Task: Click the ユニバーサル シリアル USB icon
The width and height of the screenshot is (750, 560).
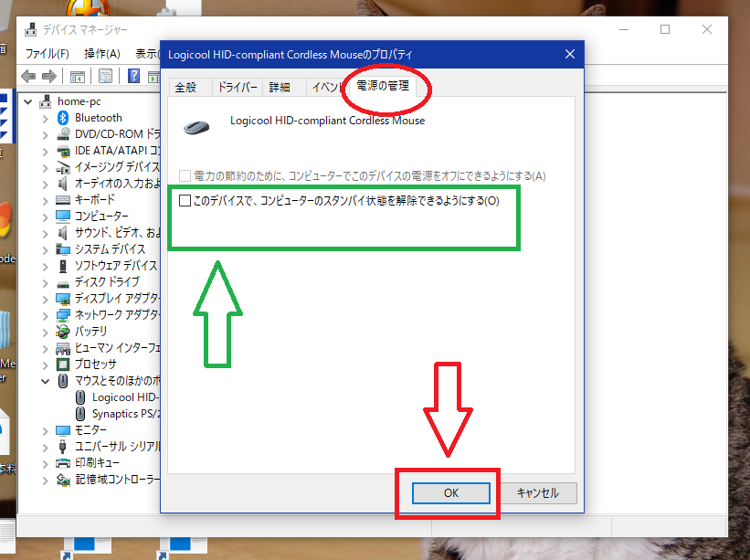Action: [x=63, y=446]
